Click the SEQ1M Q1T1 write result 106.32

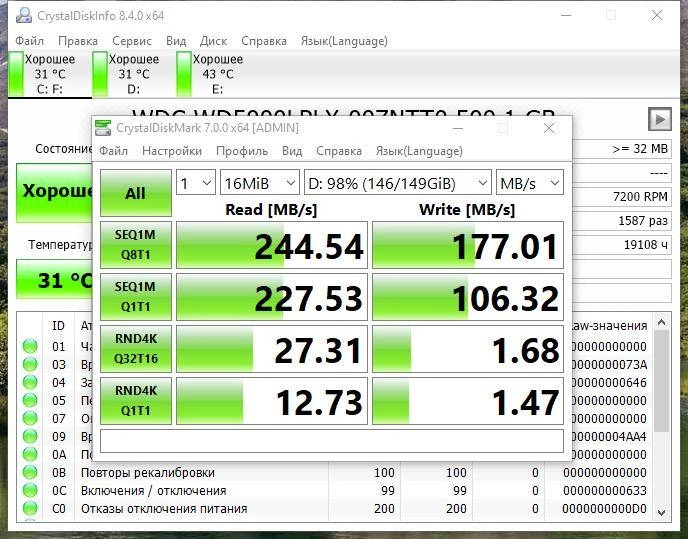468,297
